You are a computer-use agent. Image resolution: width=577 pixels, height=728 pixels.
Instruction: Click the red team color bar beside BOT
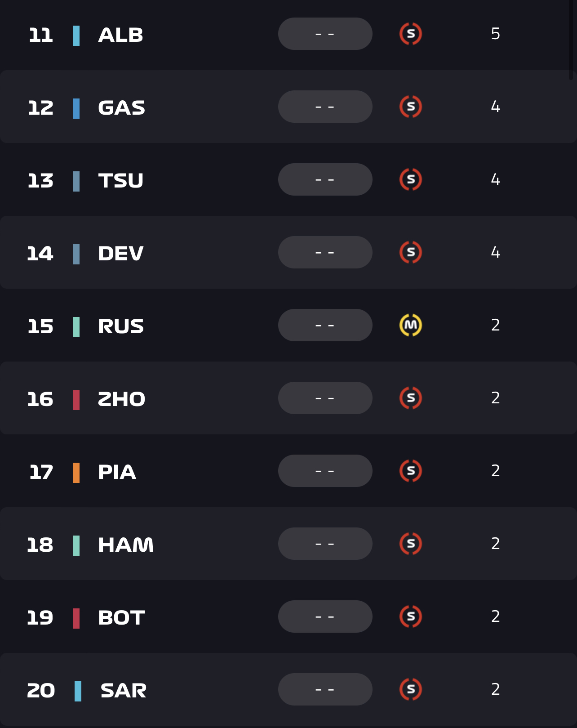tap(76, 618)
